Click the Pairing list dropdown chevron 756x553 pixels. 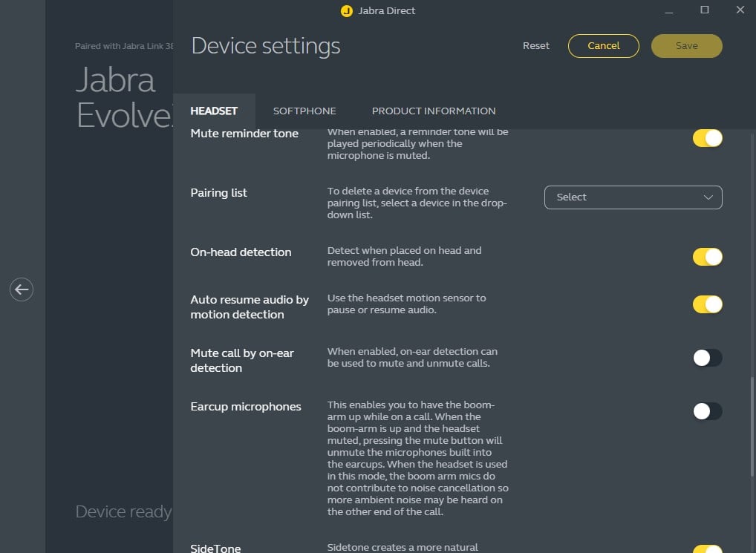click(x=708, y=197)
